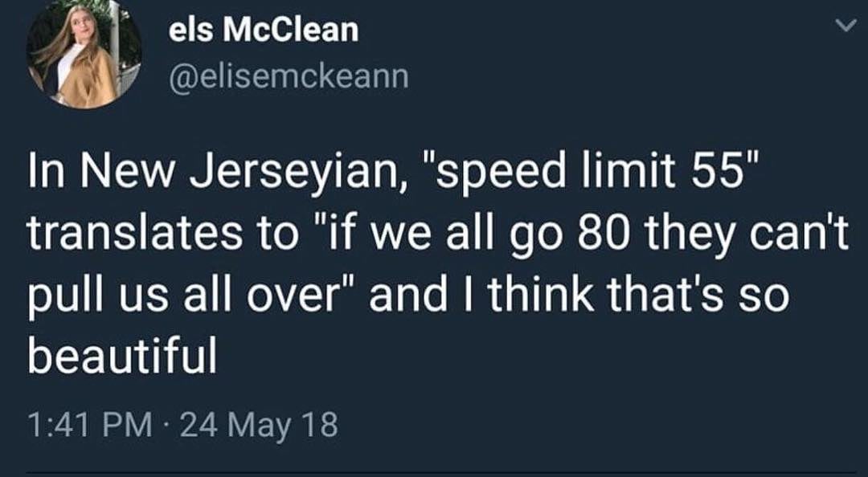Click the word "beautiful" in the tweet
868x477 pixels.
122,357
